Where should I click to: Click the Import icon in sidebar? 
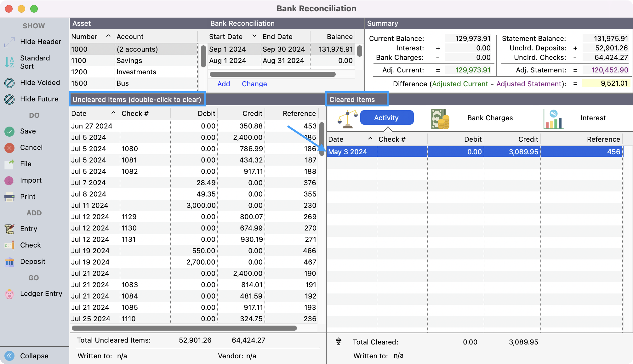[9, 180]
